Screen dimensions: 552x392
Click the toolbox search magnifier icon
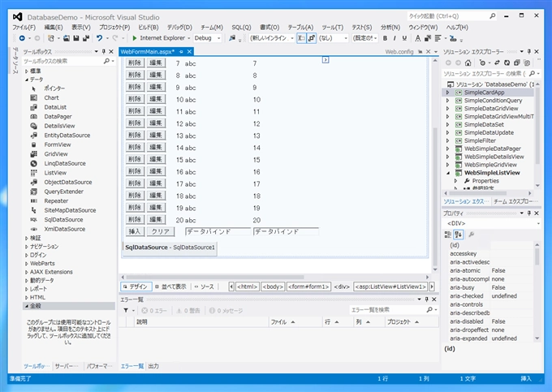(106, 61)
